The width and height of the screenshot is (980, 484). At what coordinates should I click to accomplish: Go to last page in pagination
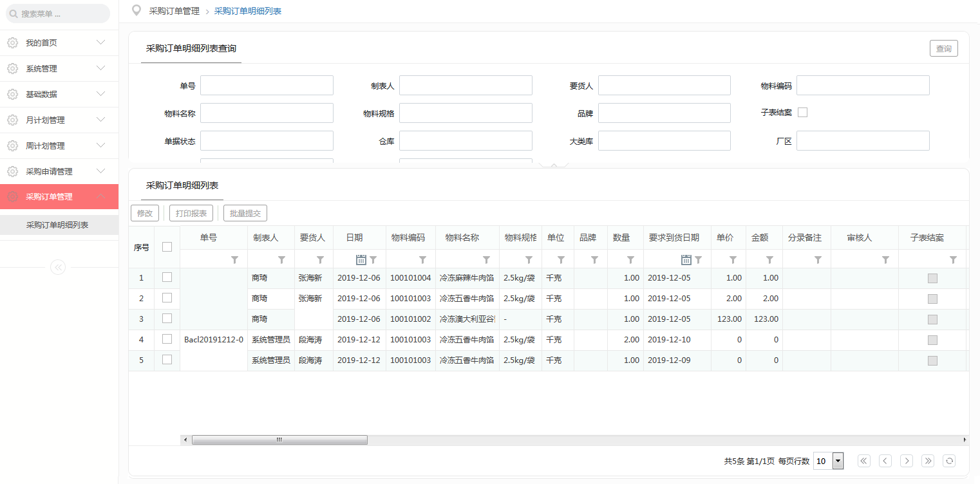[x=928, y=460]
